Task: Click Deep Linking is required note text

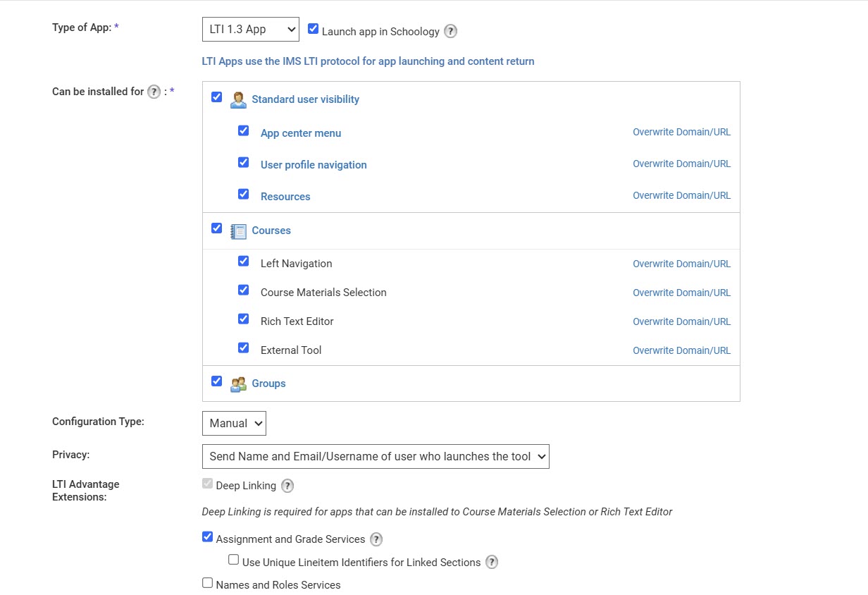Action: (437, 512)
